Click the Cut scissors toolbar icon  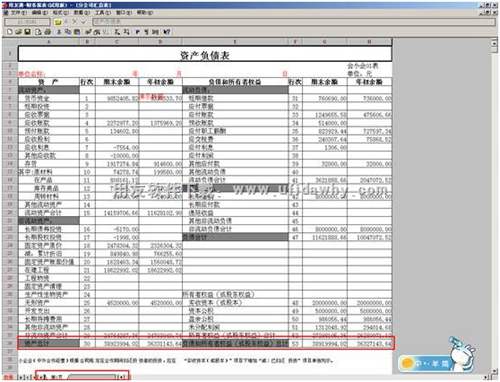point(59,32)
